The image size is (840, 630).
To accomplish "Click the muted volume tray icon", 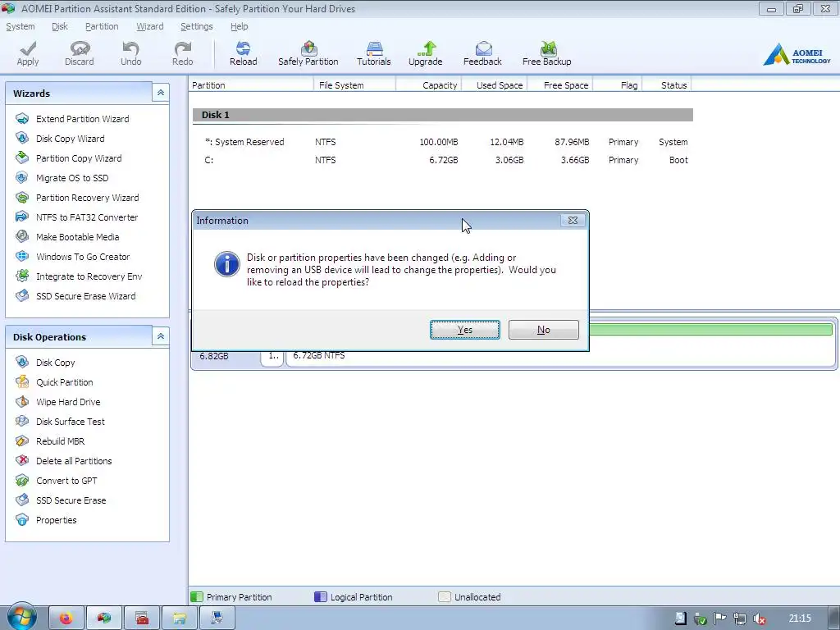I will (x=759, y=619).
